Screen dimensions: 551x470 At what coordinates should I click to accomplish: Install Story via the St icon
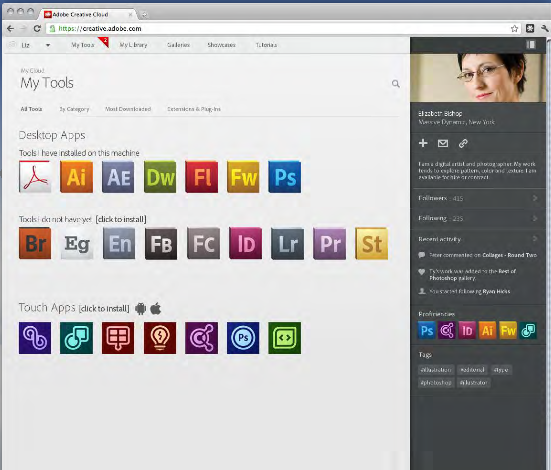click(x=371, y=243)
